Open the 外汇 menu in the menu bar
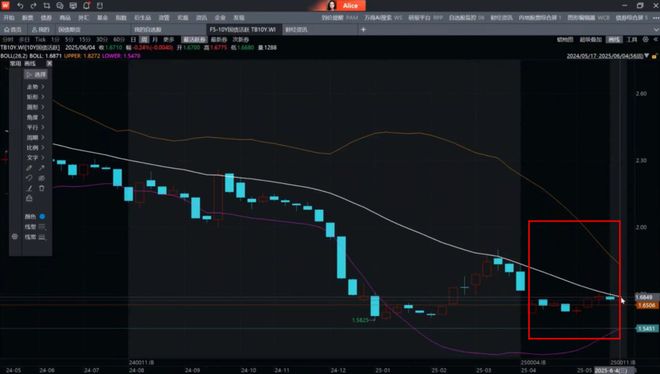 coord(83,18)
